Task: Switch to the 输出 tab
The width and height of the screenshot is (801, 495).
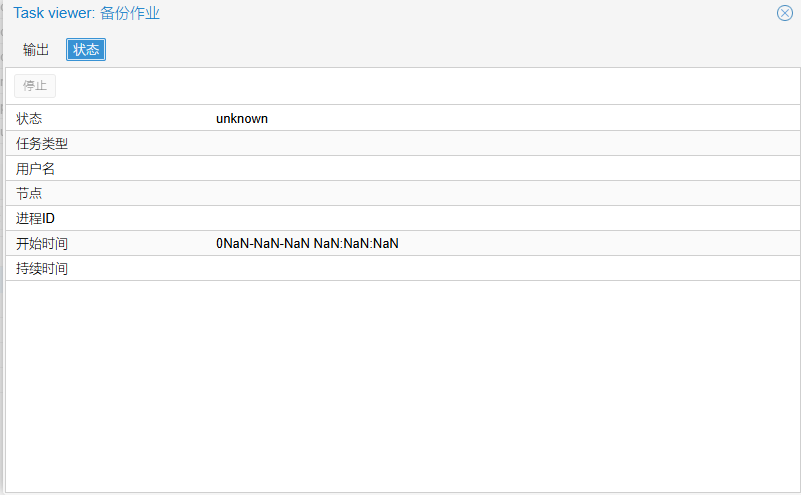Action: pos(36,50)
